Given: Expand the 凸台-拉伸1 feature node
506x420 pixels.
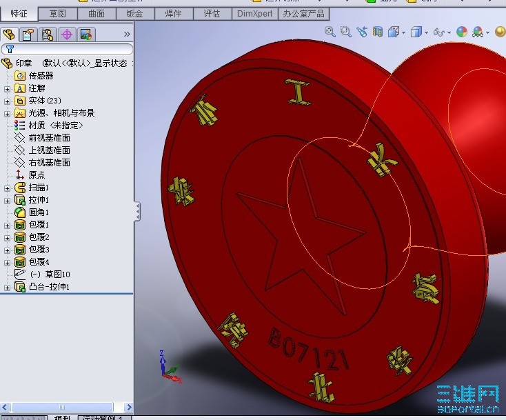Looking at the screenshot, I should coord(7,288).
